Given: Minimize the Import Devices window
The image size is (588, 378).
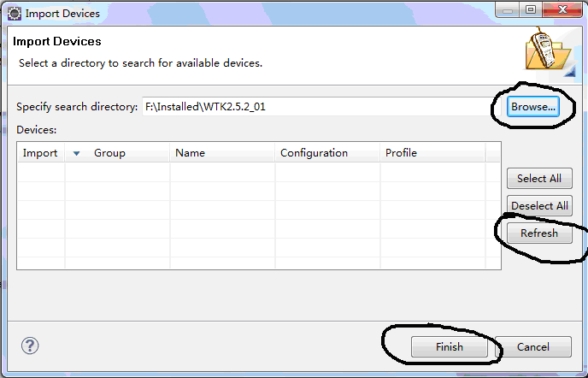Looking at the screenshot, I should [508, 9].
